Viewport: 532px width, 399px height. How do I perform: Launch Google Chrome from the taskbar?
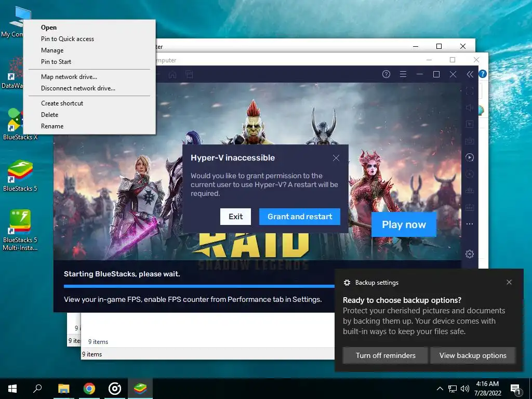(89, 389)
